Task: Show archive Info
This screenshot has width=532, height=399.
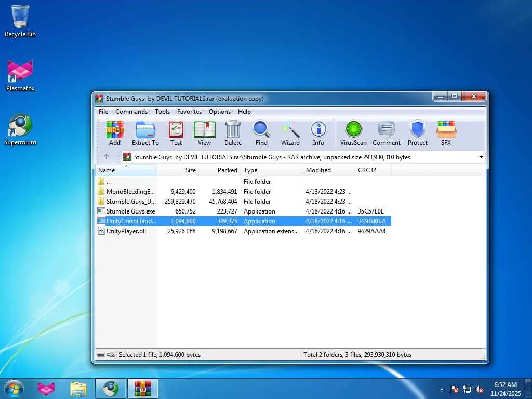Action: [x=318, y=133]
